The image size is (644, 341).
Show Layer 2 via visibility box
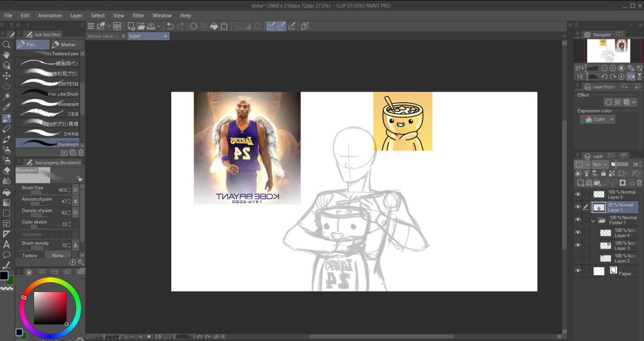578,258
